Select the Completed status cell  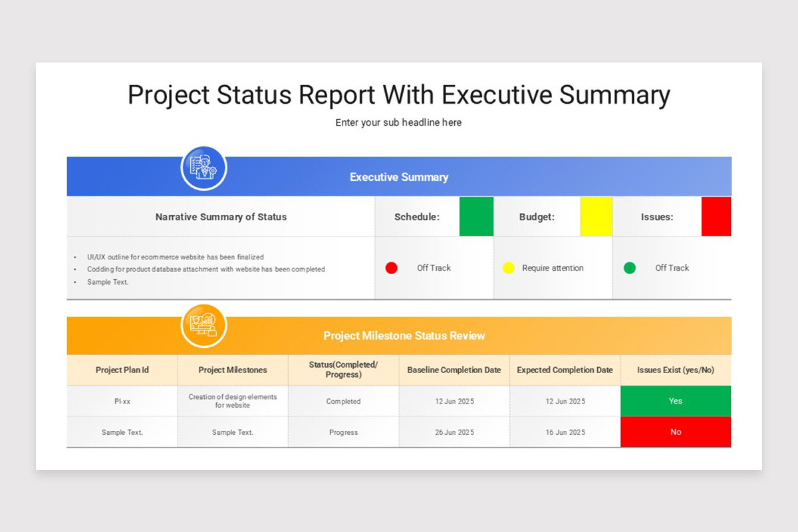tap(343, 401)
